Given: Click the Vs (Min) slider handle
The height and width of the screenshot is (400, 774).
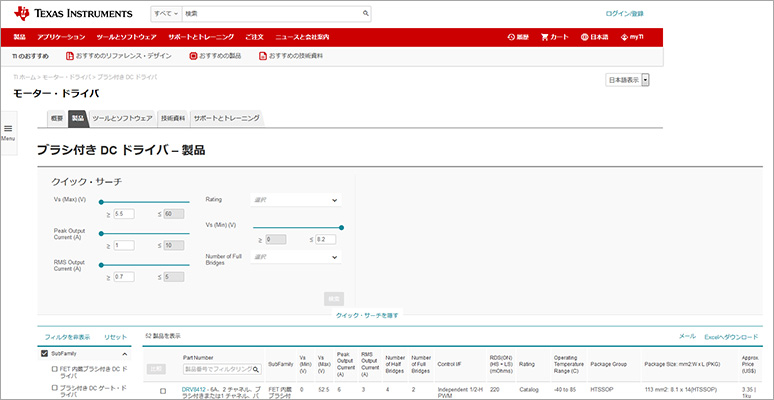Looking at the screenshot, I should pos(342,228).
